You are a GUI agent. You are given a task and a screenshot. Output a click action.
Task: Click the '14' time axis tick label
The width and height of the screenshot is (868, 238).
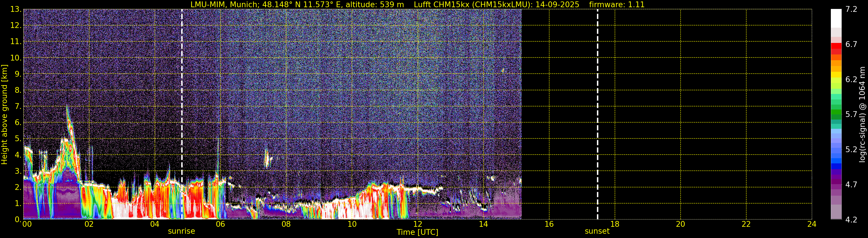[483, 224]
